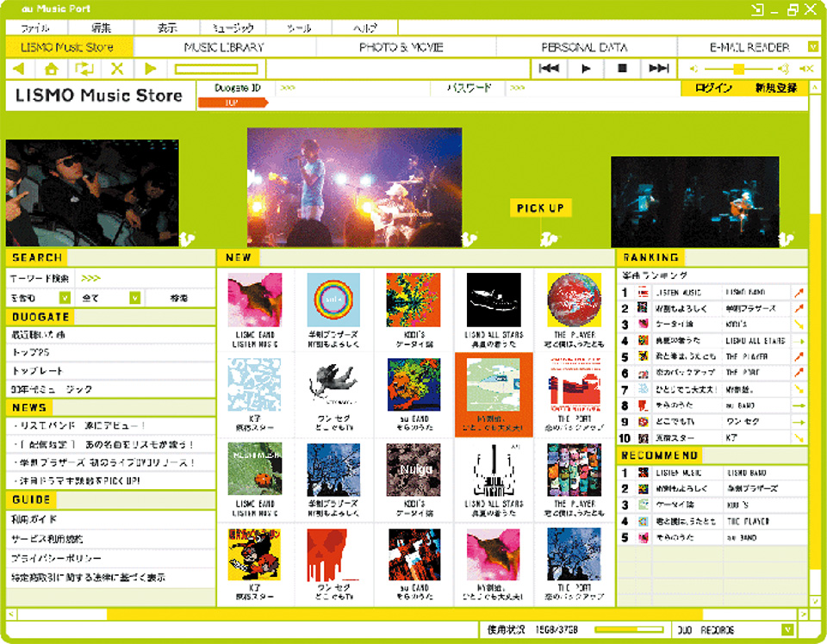827x644 pixels.
Task: Click the vertical scrollbar down arrow
Action: tap(815, 600)
